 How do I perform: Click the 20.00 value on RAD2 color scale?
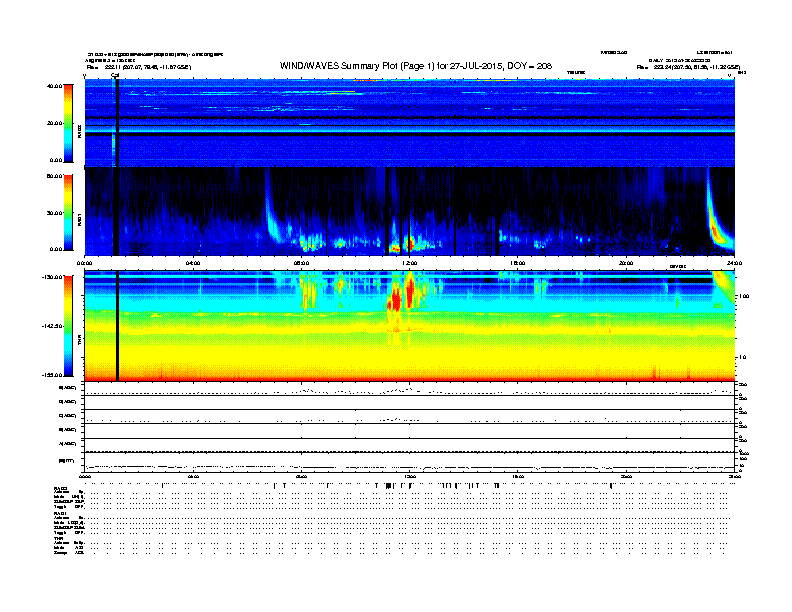[x=54, y=123]
